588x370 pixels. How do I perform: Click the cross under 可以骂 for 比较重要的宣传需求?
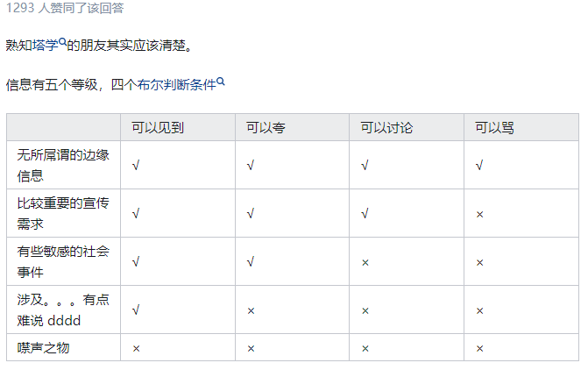click(x=479, y=214)
